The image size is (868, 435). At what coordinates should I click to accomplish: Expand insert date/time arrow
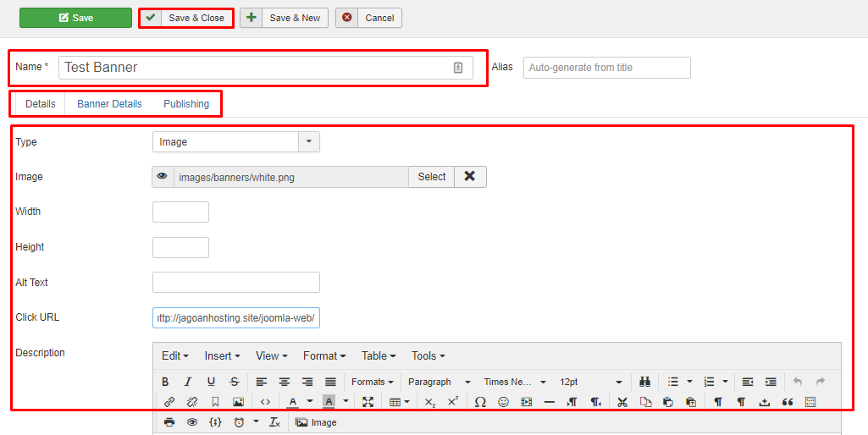256,422
